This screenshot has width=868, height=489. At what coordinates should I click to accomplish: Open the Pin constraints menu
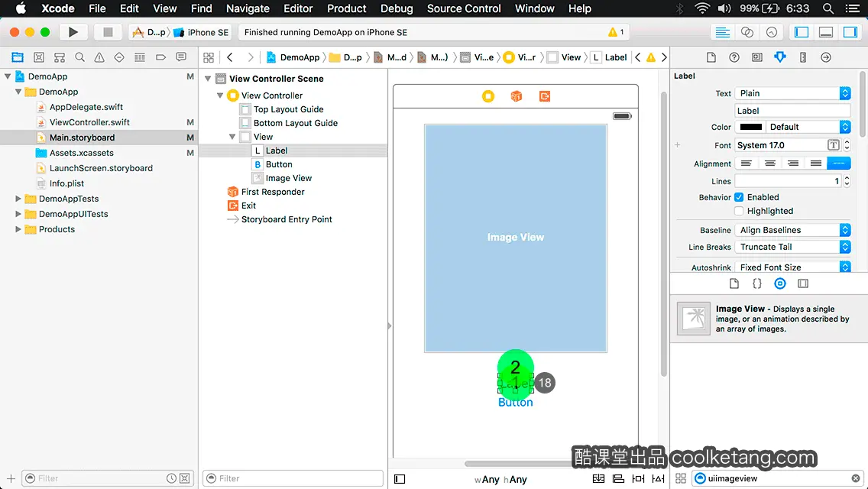point(638,478)
